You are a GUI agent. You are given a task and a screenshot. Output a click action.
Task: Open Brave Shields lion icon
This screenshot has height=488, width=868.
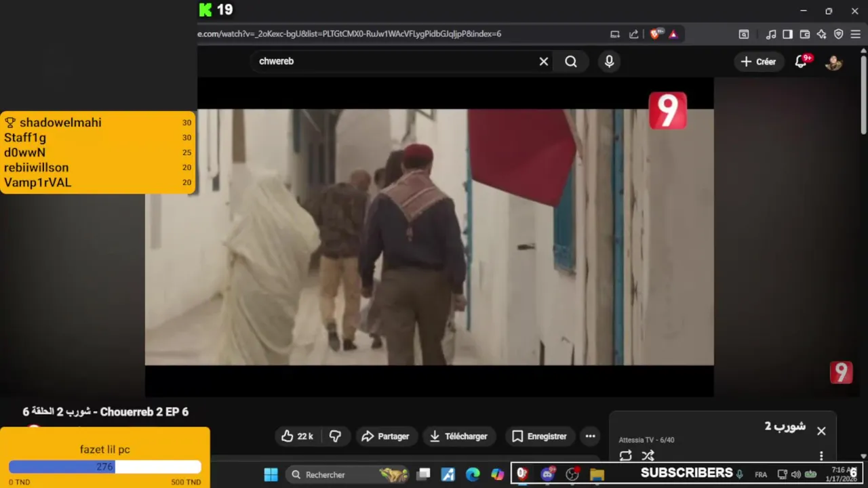point(655,34)
